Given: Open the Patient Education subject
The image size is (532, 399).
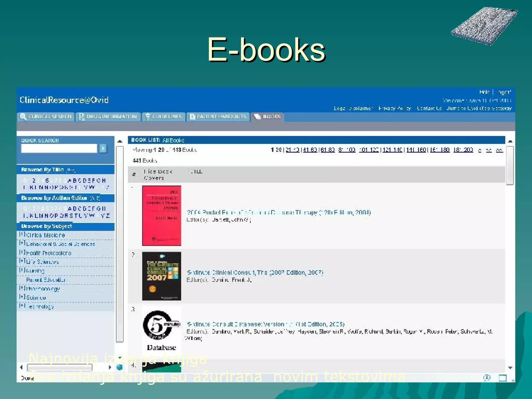Looking at the screenshot, I should point(45,280).
